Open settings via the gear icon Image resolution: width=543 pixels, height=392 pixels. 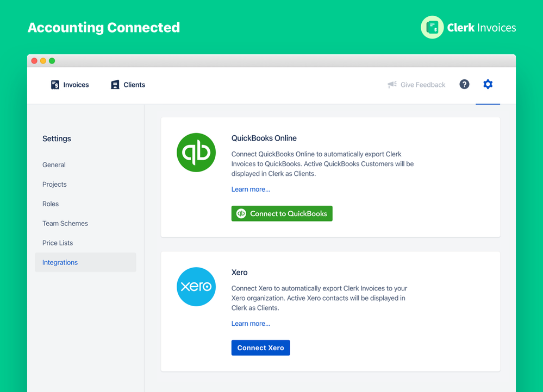[x=488, y=84]
